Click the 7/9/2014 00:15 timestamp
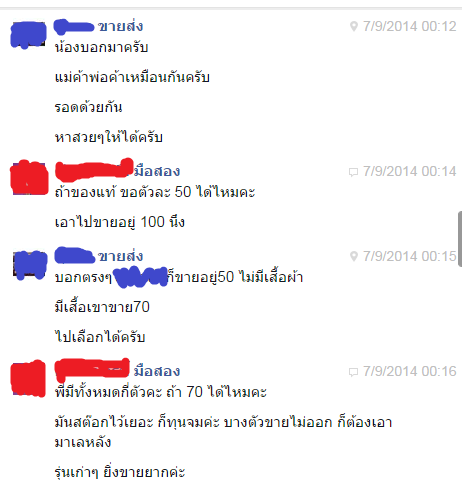 (410, 256)
